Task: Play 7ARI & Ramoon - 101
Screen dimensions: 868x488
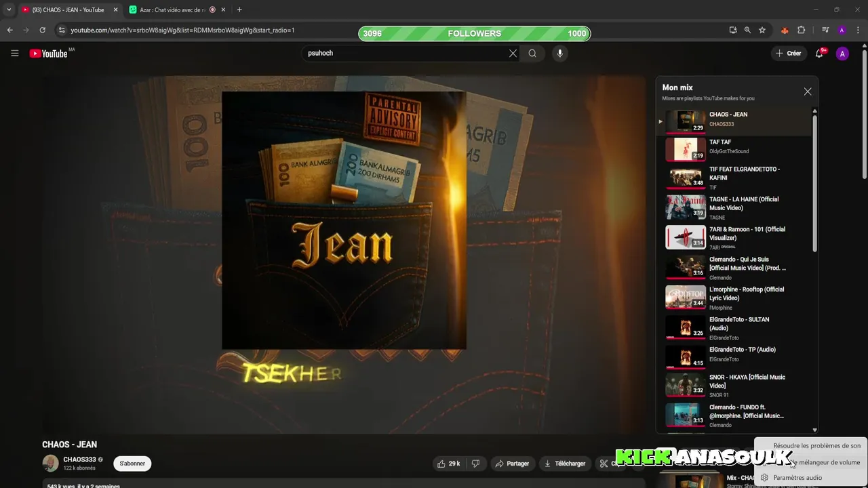Action: click(735, 238)
